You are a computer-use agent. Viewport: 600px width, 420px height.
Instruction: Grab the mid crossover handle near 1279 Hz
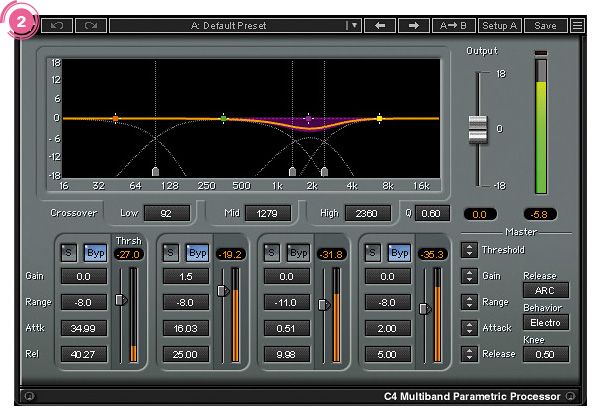coord(292,171)
